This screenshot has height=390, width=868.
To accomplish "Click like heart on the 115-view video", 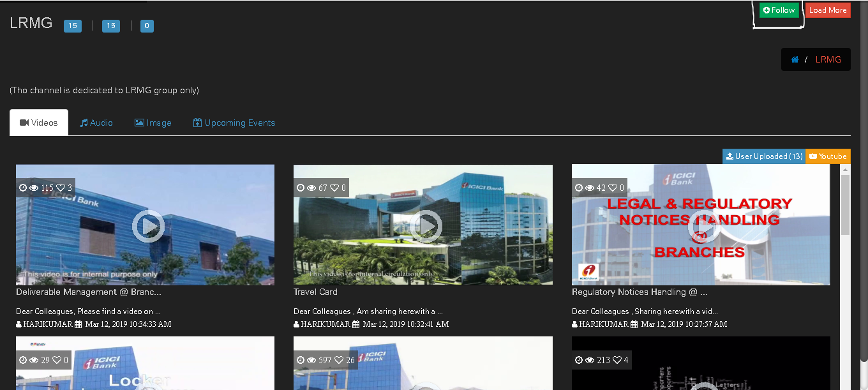I will [61, 188].
